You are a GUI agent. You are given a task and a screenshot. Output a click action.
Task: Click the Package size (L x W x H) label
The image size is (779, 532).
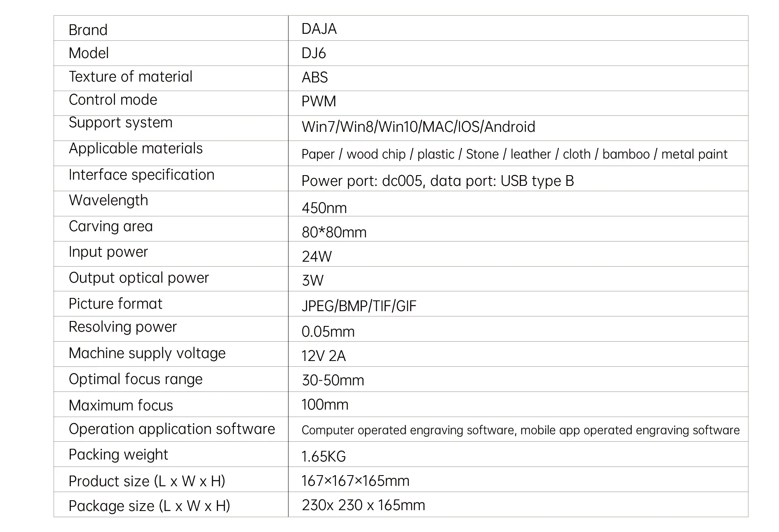tap(149, 506)
